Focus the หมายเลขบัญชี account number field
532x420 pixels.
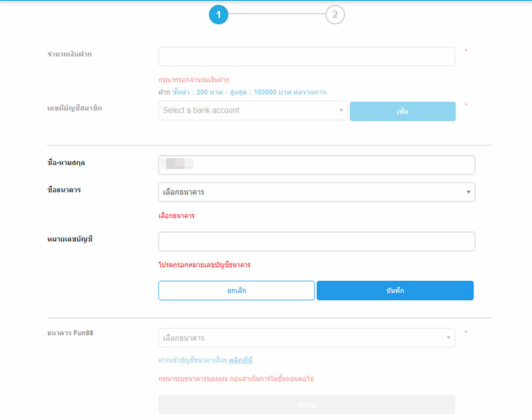tap(317, 242)
